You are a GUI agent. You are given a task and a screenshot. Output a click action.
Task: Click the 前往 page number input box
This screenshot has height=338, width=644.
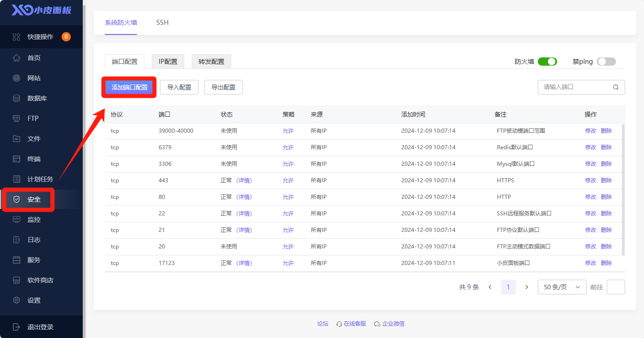tap(616, 287)
